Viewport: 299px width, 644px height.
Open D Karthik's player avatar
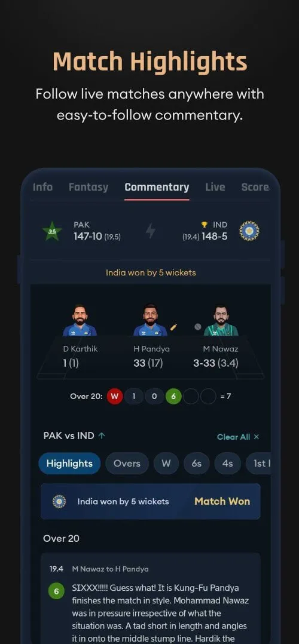click(80, 320)
